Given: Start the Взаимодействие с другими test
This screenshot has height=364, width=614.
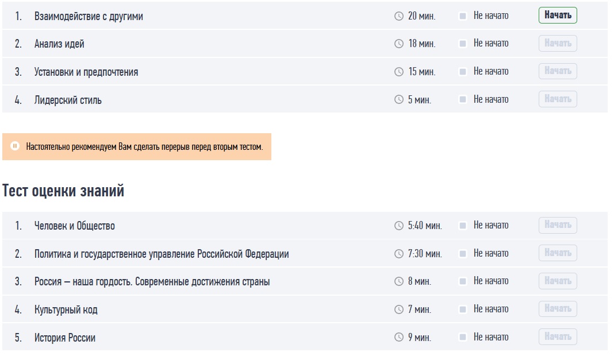Looking at the screenshot, I should click(x=558, y=16).
